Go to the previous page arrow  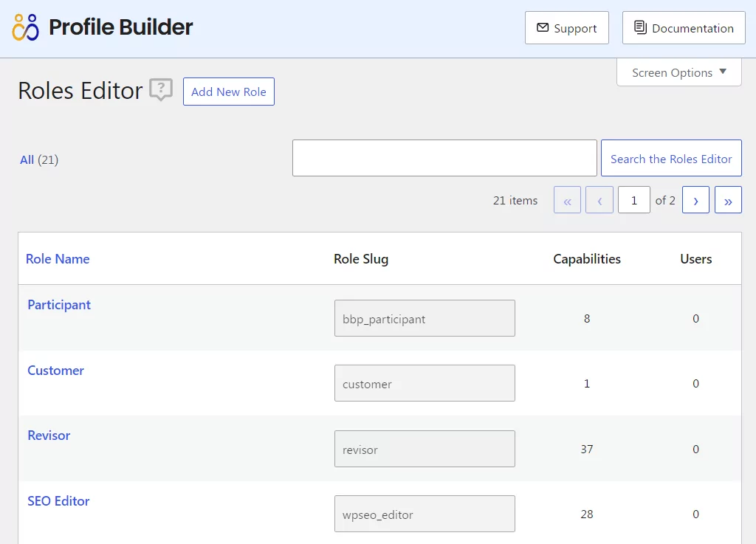point(599,200)
